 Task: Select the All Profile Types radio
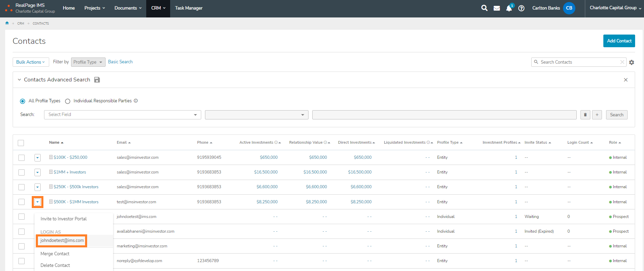23,101
